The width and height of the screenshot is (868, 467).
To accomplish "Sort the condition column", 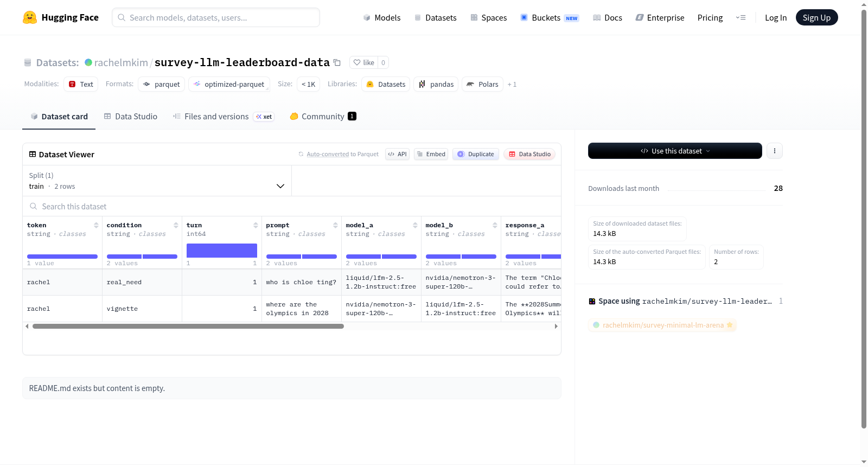I will [x=176, y=225].
